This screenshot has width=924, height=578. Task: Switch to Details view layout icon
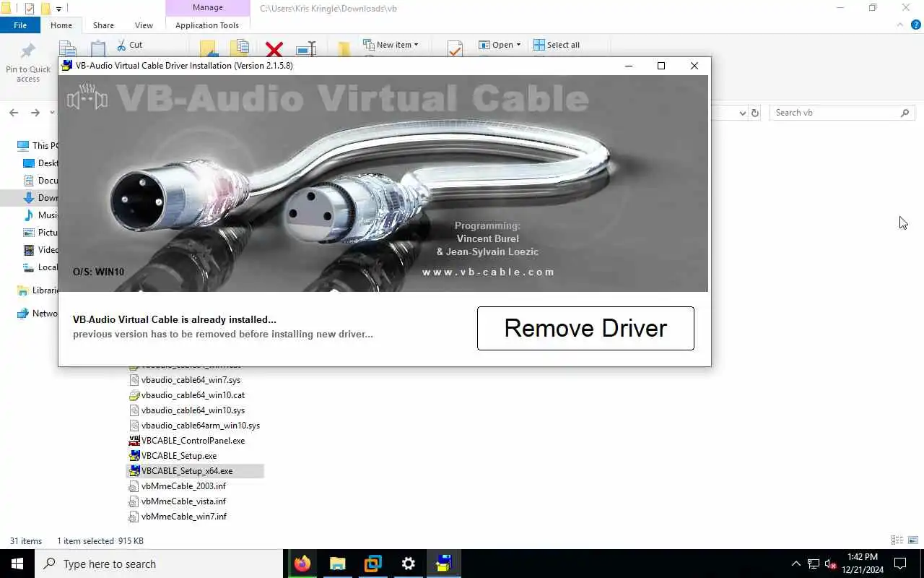[897, 540]
